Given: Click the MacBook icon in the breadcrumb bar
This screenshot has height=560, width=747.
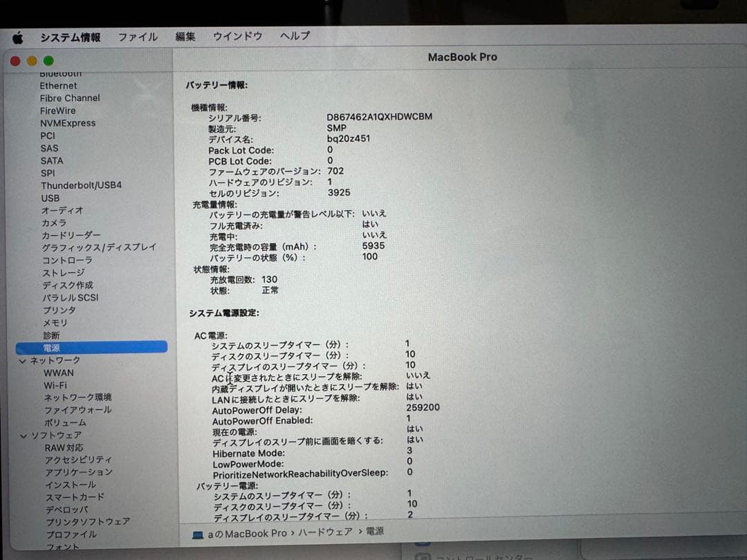Looking at the screenshot, I should (196, 533).
